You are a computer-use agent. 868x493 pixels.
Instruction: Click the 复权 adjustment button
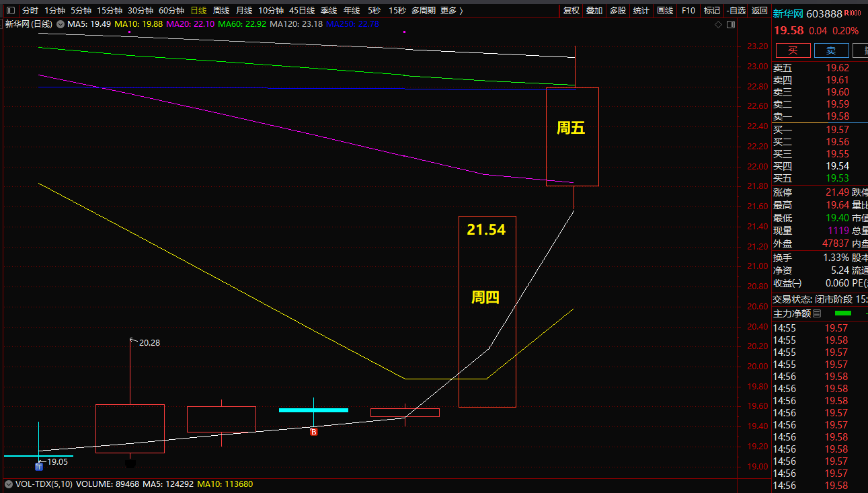click(571, 11)
